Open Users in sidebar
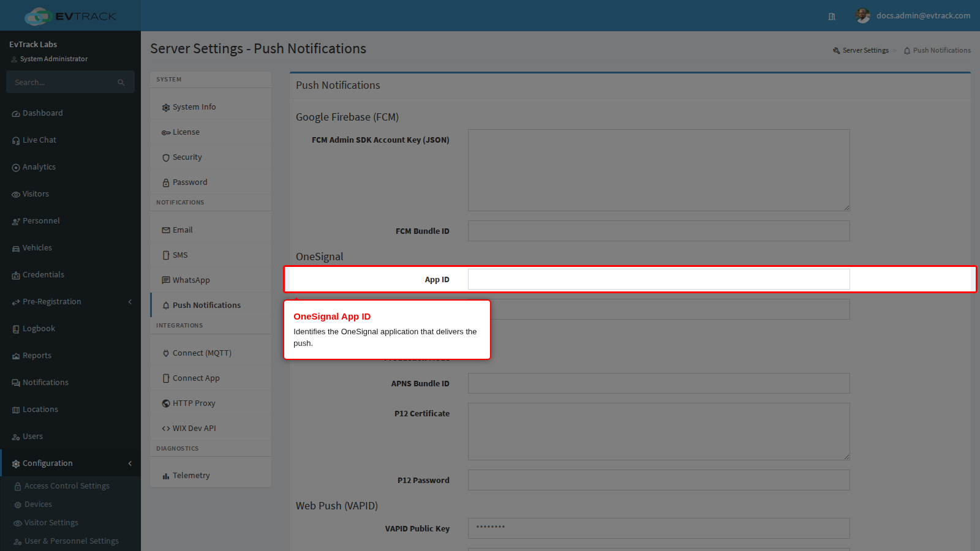The width and height of the screenshot is (980, 551). (x=70, y=437)
